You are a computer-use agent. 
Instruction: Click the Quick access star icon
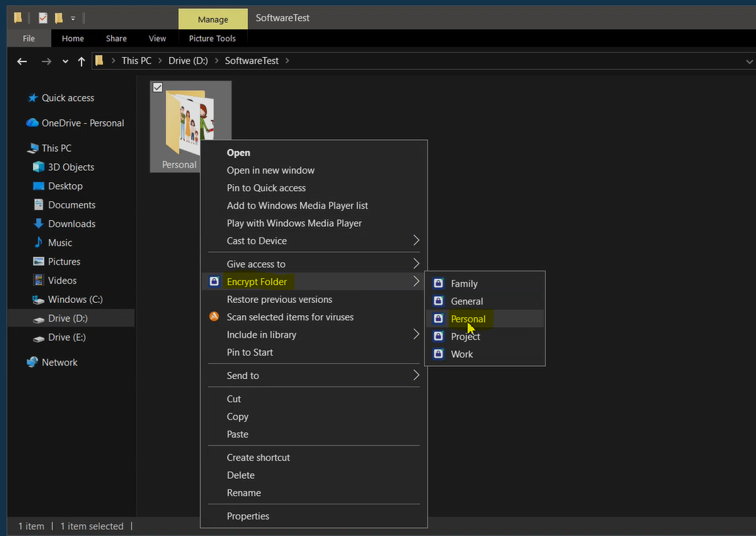[32, 98]
